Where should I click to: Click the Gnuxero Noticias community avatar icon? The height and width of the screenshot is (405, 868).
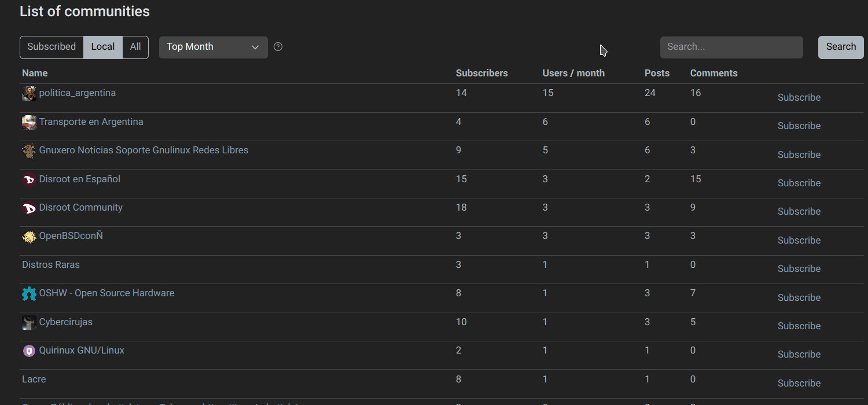(x=29, y=151)
